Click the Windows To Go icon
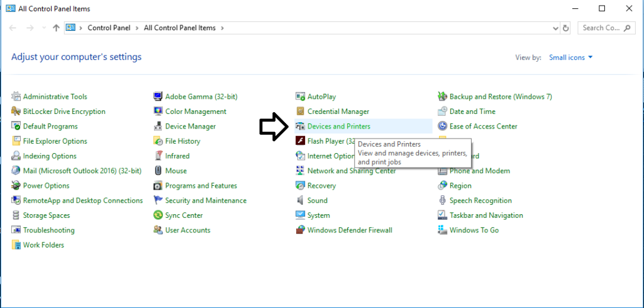The image size is (644, 308). [442, 230]
